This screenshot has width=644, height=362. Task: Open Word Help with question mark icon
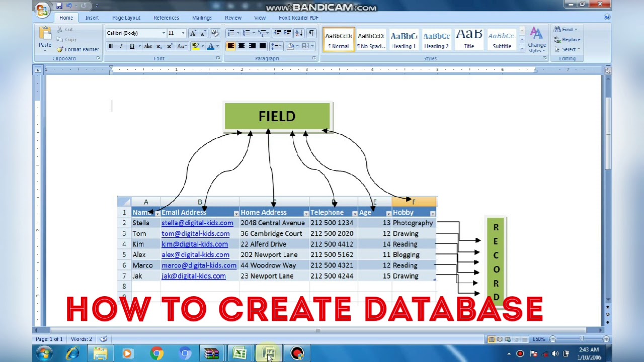(x=607, y=17)
